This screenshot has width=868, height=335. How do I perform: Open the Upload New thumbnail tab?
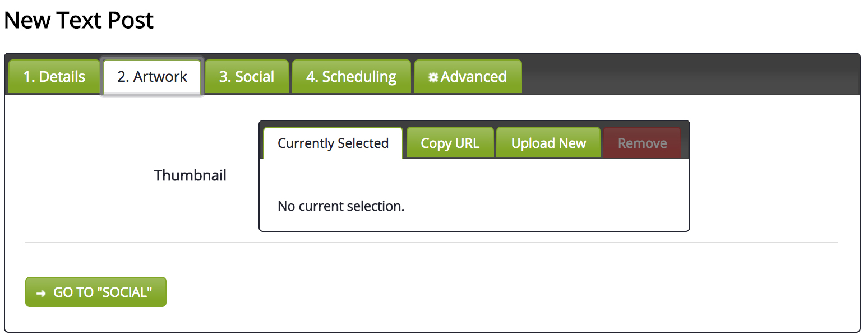coord(548,143)
